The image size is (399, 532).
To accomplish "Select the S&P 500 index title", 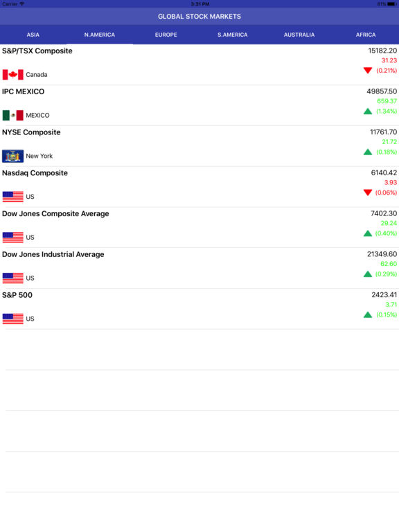I will (17, 295).
